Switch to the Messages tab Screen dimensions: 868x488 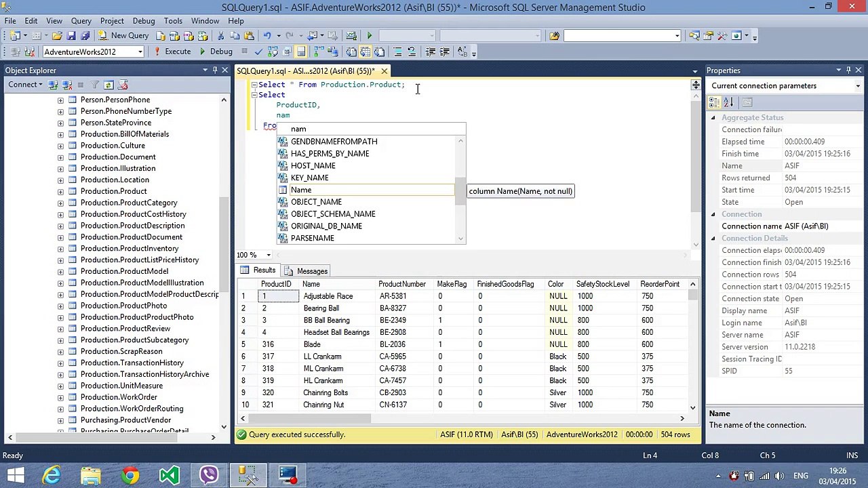[x=307, y=271]
